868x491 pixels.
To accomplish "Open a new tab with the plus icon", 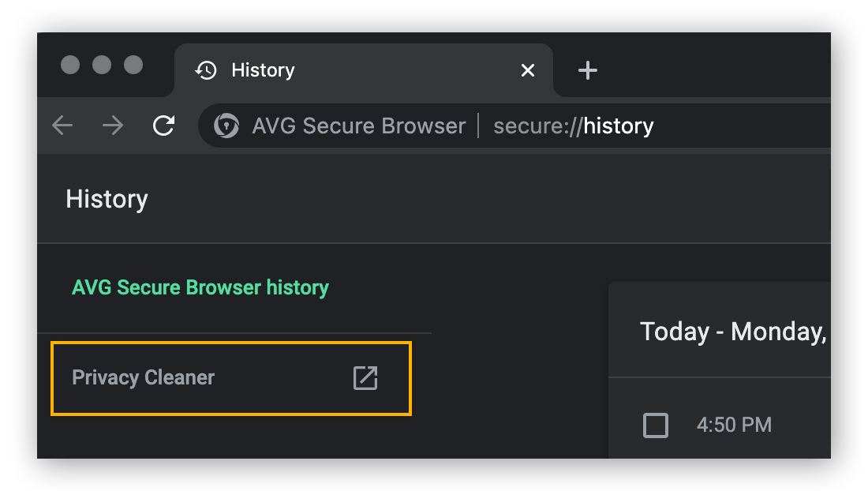I will coord(587,70).
